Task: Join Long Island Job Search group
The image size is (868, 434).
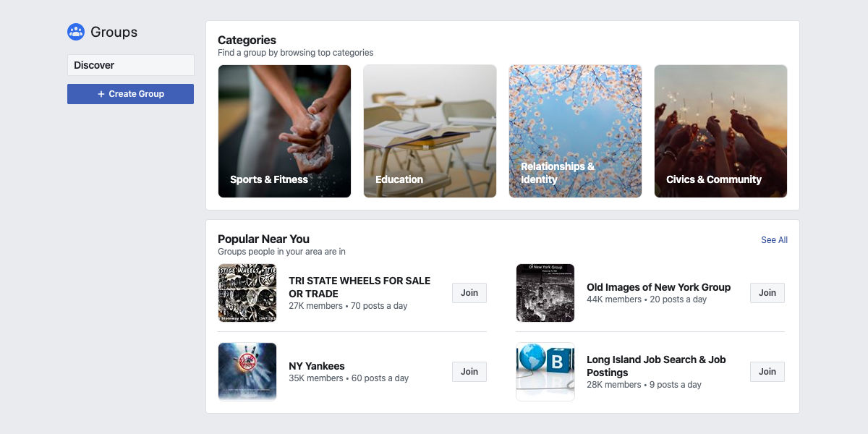Action: click(767, 372)
